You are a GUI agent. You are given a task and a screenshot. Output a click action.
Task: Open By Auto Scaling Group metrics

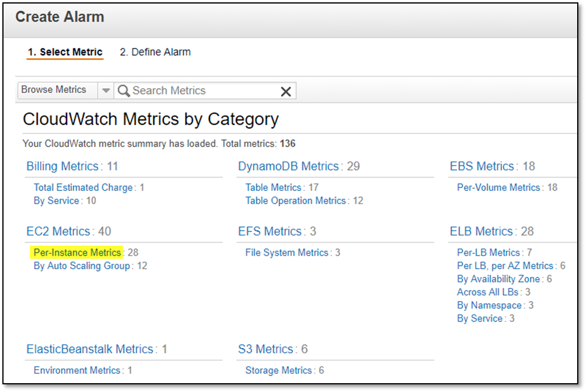[82, 266]
